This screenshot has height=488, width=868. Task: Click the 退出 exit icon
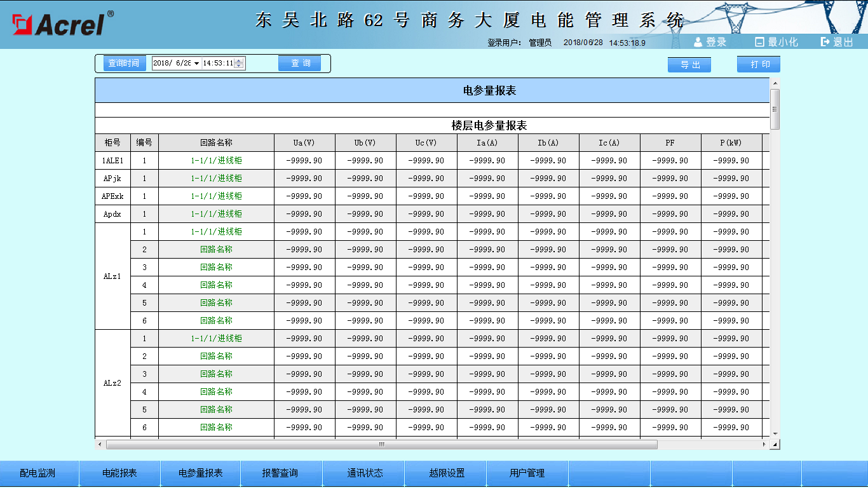pos(825,42)
